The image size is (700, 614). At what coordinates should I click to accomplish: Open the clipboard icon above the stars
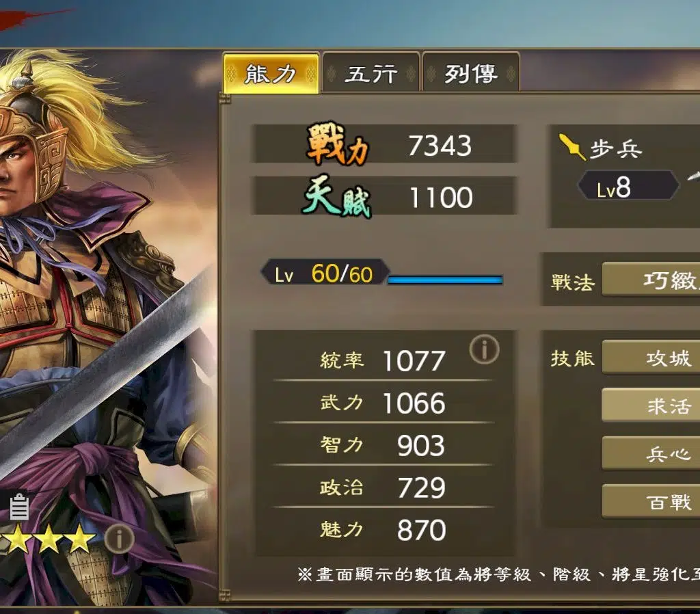pos(19,507)
